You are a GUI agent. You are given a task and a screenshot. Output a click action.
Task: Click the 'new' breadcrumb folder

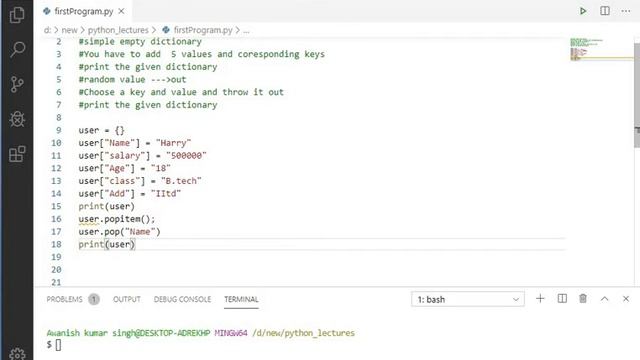[x=69, y=30]
